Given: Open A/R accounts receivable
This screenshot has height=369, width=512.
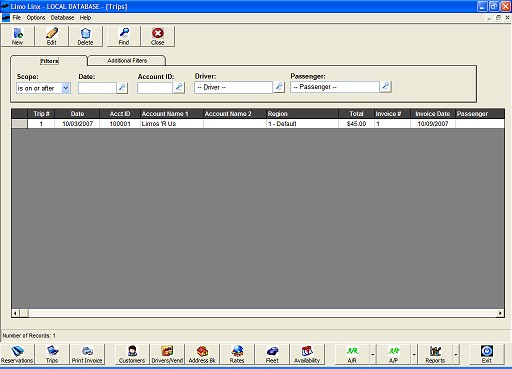Looking at the screenshot, I should tap(352, 354).
